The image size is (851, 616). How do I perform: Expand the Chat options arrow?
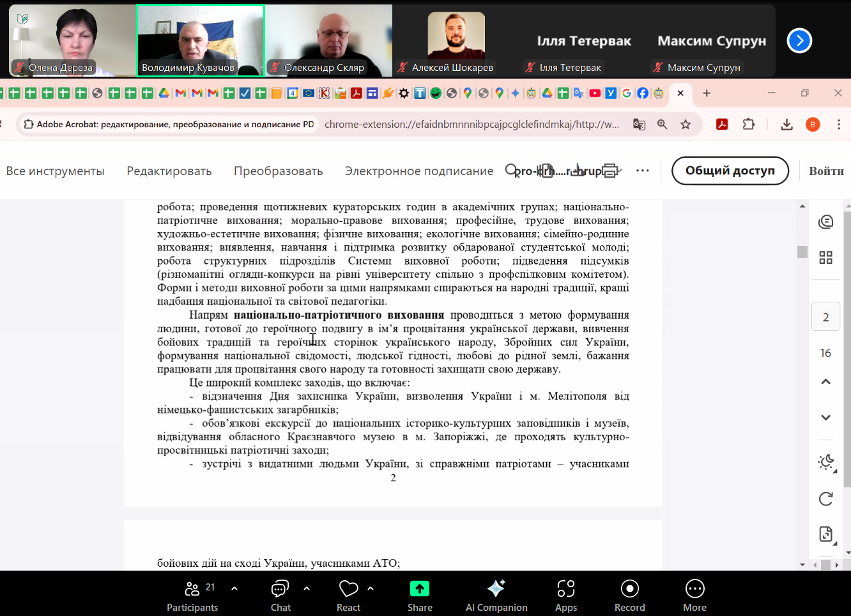pos(307,588)
